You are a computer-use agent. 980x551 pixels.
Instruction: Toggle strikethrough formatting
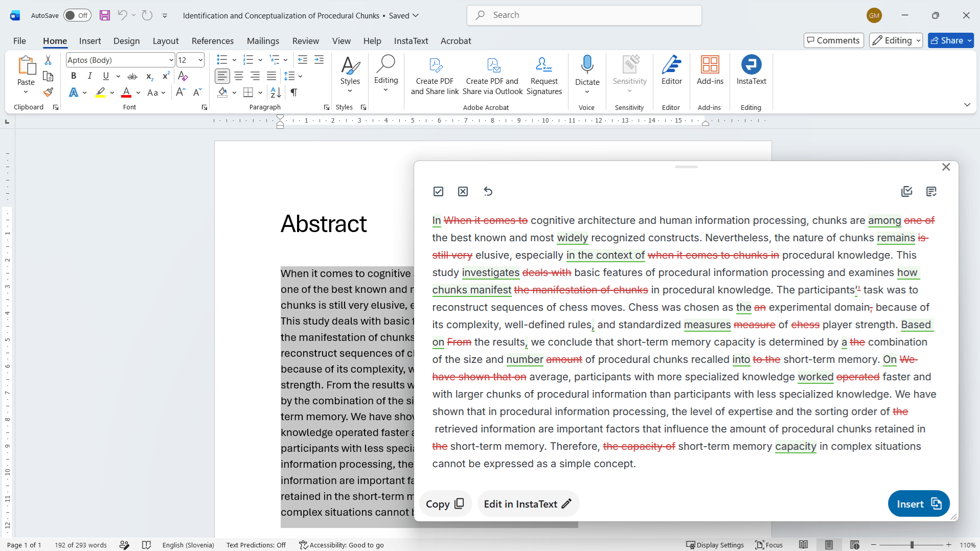132,76
